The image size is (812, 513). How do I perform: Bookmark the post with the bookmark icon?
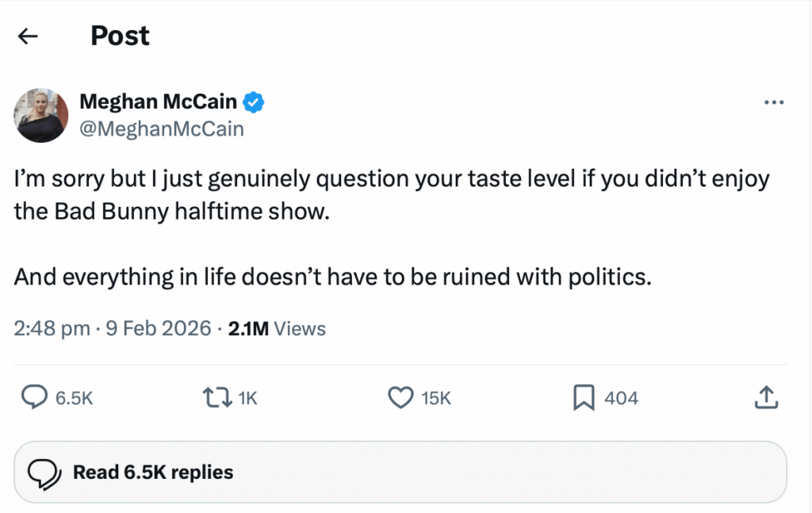pyautogui.click(x=584, y=397)
